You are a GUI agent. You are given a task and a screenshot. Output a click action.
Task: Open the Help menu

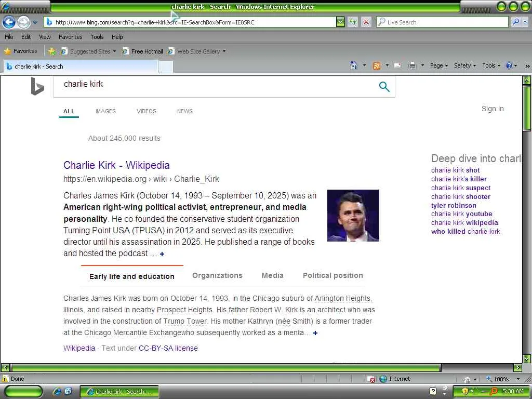coord(117,37)
